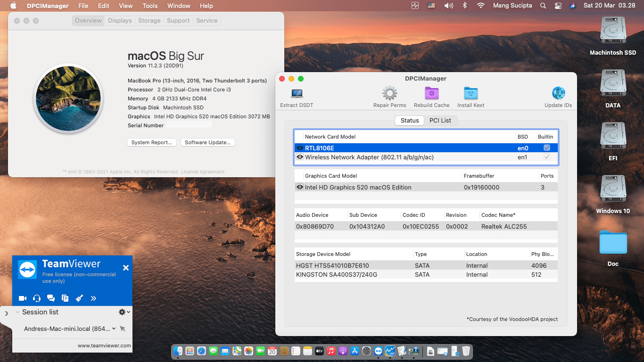Click the TeamViewer file transfer icon

pyautogui.click(x=65, y=298)
